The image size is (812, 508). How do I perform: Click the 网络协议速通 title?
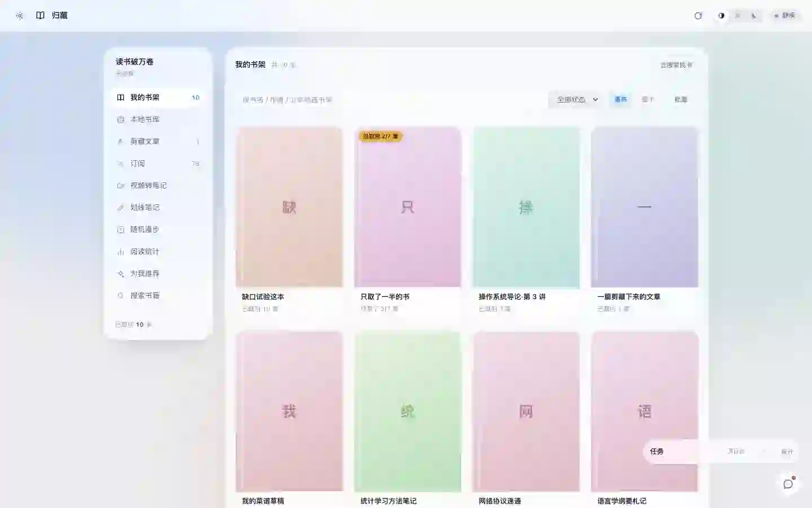click(500, 501)
